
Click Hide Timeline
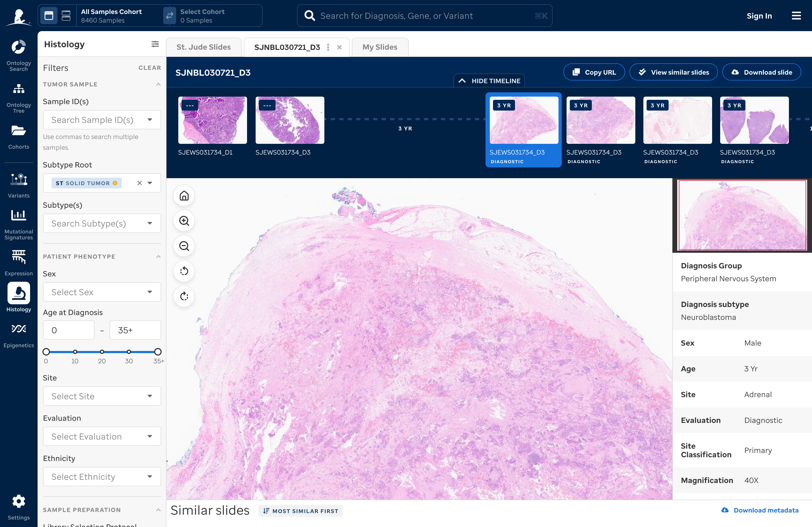pyautogui.click(x=489, y=81)
